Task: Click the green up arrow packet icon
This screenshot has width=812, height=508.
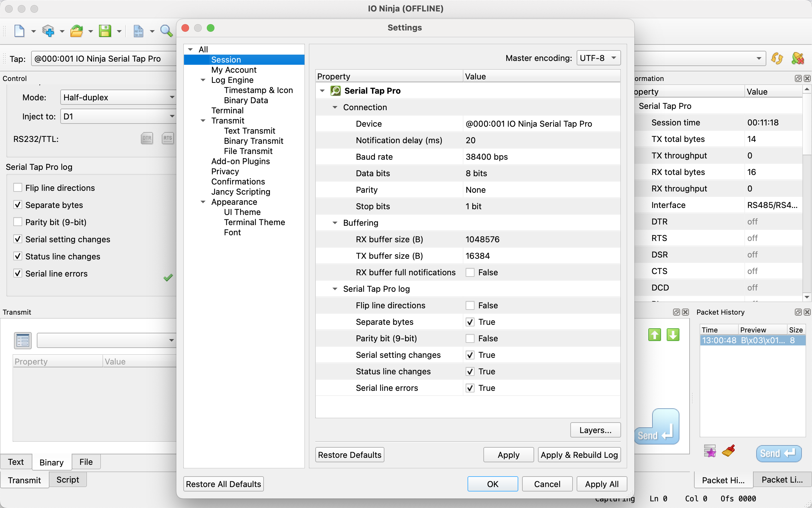Action: 654,335
